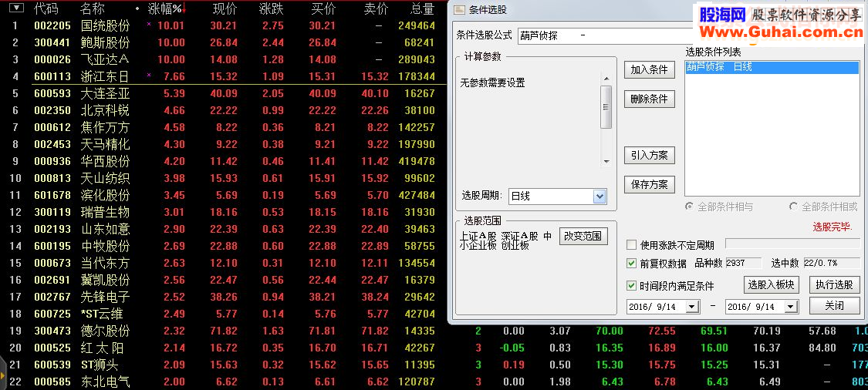Sort by 买价 column header
Screen dimensions: 868x390
324,8
